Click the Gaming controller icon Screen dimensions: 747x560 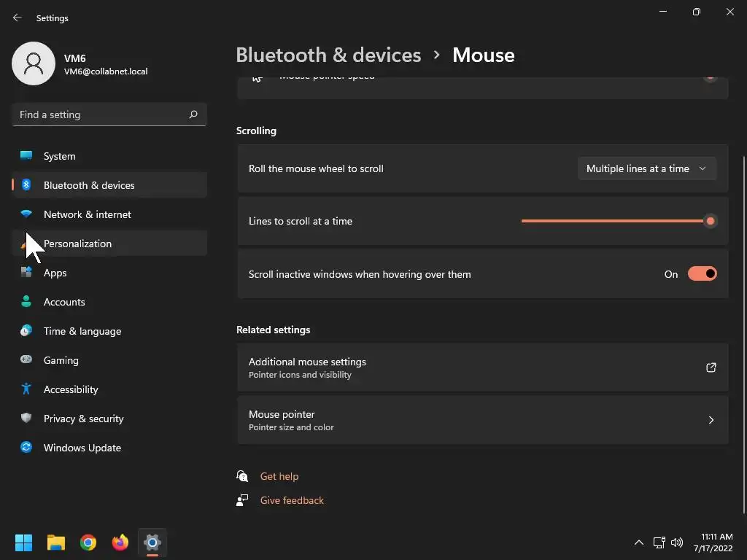26,360
